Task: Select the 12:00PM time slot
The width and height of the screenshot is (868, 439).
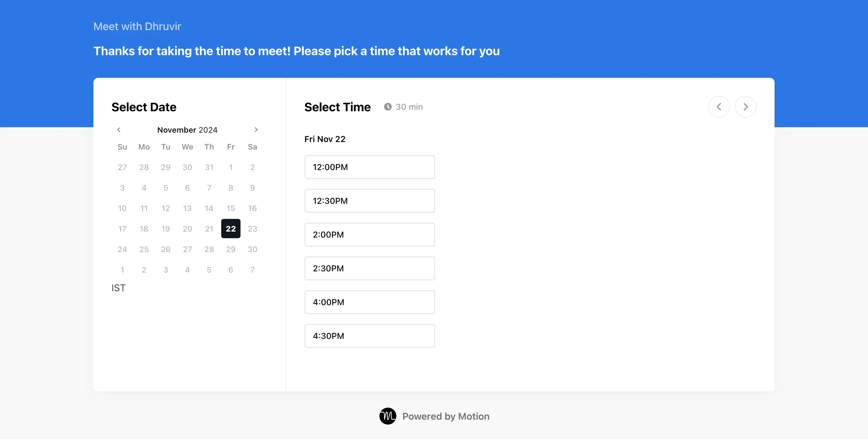Action: pyautogui.click(x=370, y=167)
